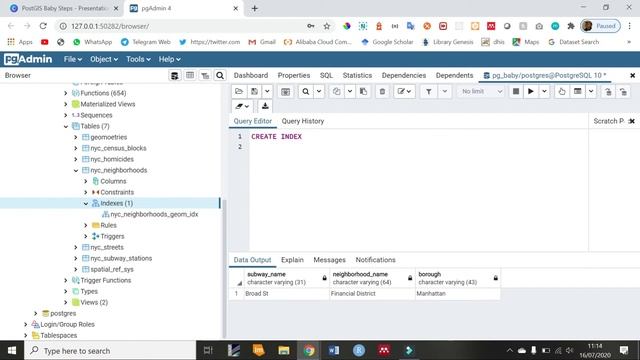Open the Find options dropdown arrow
Viewport: 640px width, 360px height.
click(x=319, y=91)
